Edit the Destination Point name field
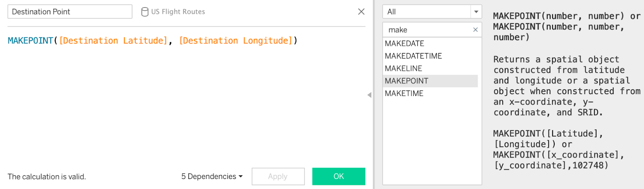Image resolution: width=644 pixels, height=189 pixels. pos(70,12)
